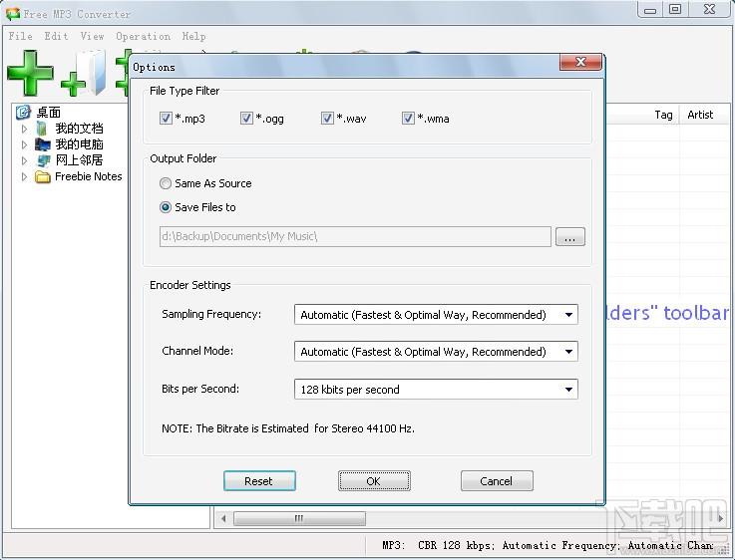Image resolution: width=735 pixels, height=560 pixels.
Task: Click the output folder path field
Action: coord(355,236)
